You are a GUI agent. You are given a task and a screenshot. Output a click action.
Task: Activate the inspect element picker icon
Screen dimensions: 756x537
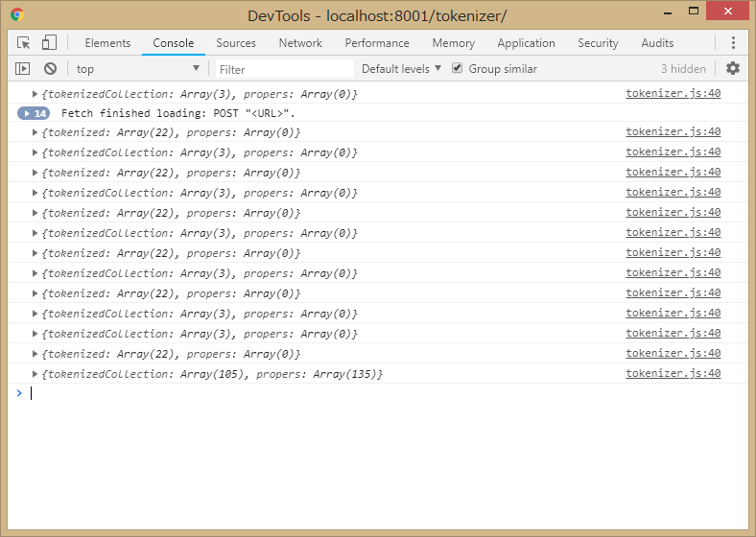pyautogui.click(x=24, y=43)
